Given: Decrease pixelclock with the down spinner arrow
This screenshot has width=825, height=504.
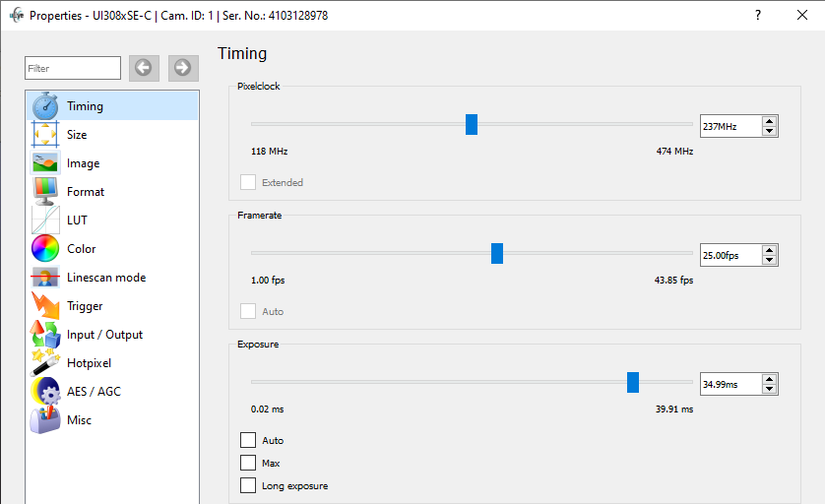Looking at the screenshot, I should (769, 131).
